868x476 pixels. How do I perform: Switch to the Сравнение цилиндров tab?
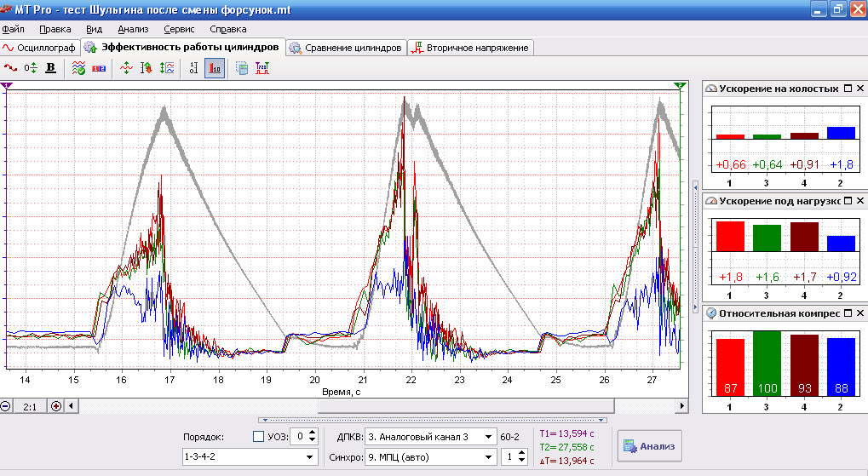click(346, 48)
